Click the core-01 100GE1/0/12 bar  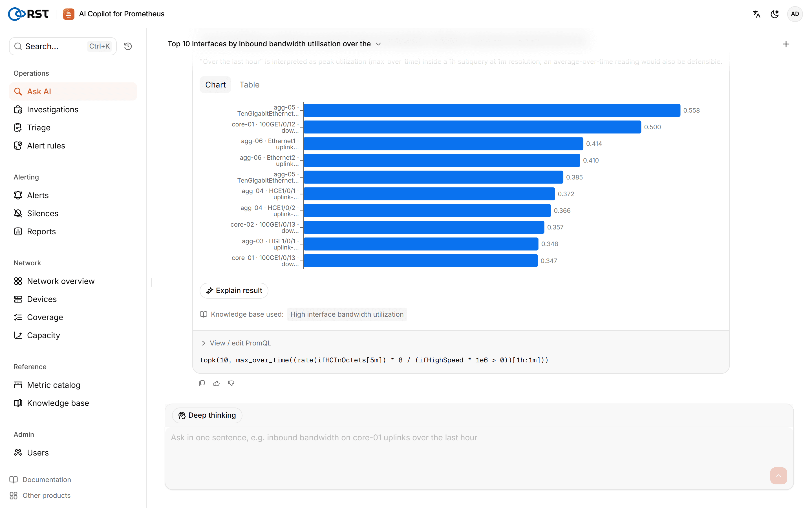coord(472,127)
